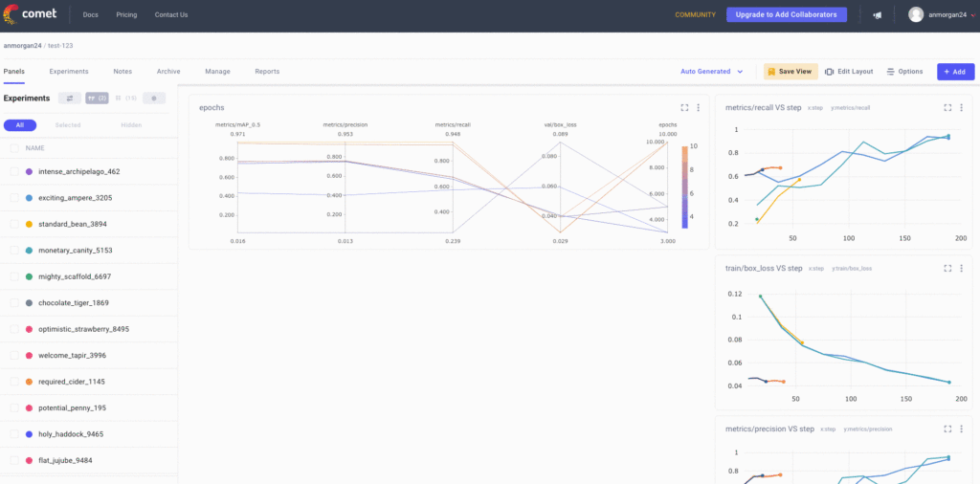Click the test-123 project breadcrumb
Screen dimensions: 980x484
tap(60, 46)
